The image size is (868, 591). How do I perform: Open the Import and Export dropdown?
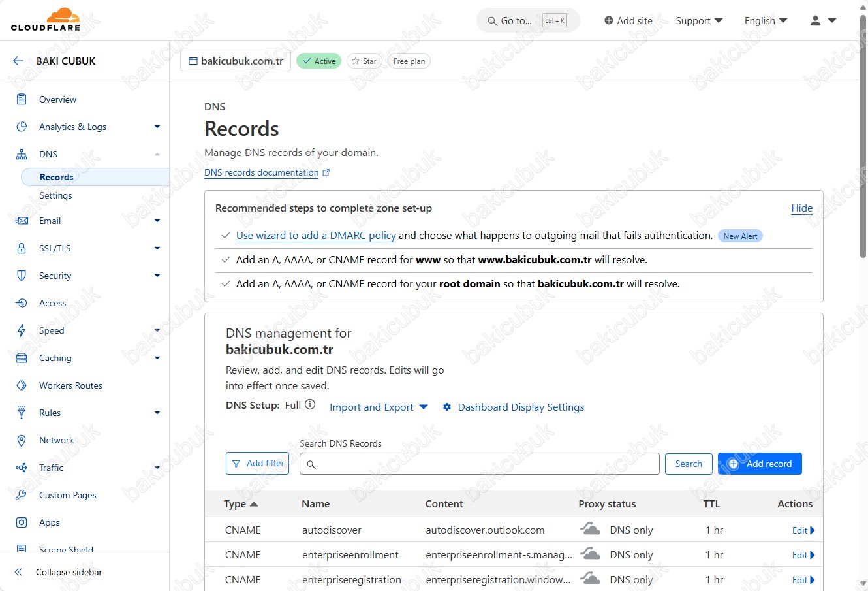[379, 407]
